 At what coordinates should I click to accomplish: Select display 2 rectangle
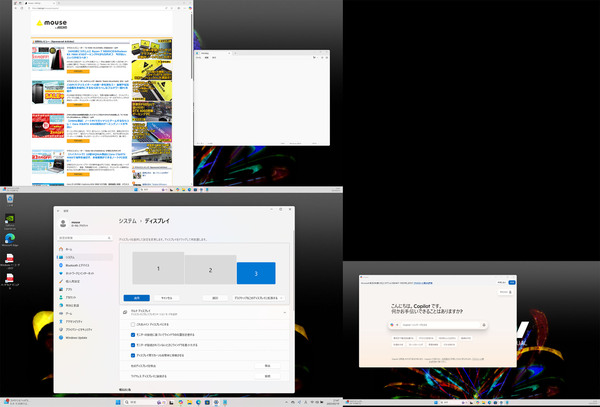click(x=210, y=270)
